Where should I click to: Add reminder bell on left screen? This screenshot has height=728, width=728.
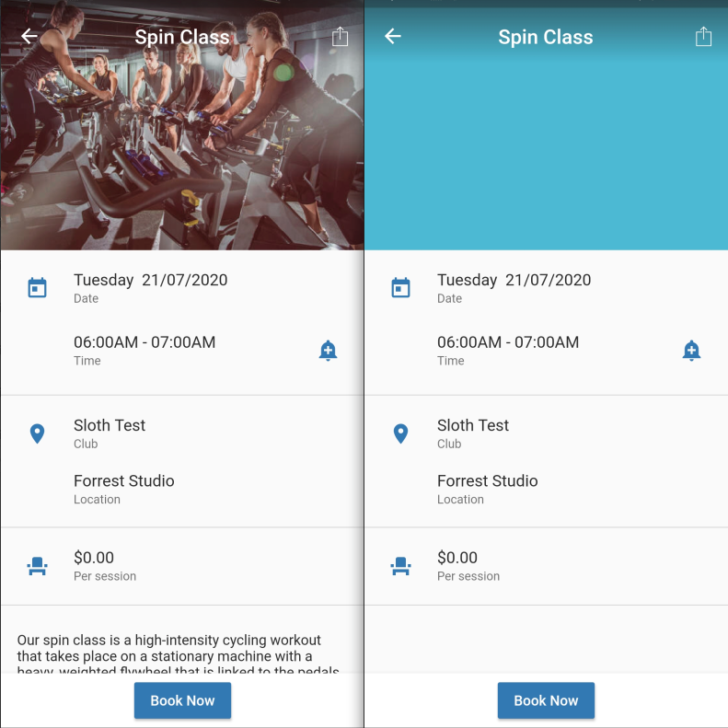coord(328,351)
